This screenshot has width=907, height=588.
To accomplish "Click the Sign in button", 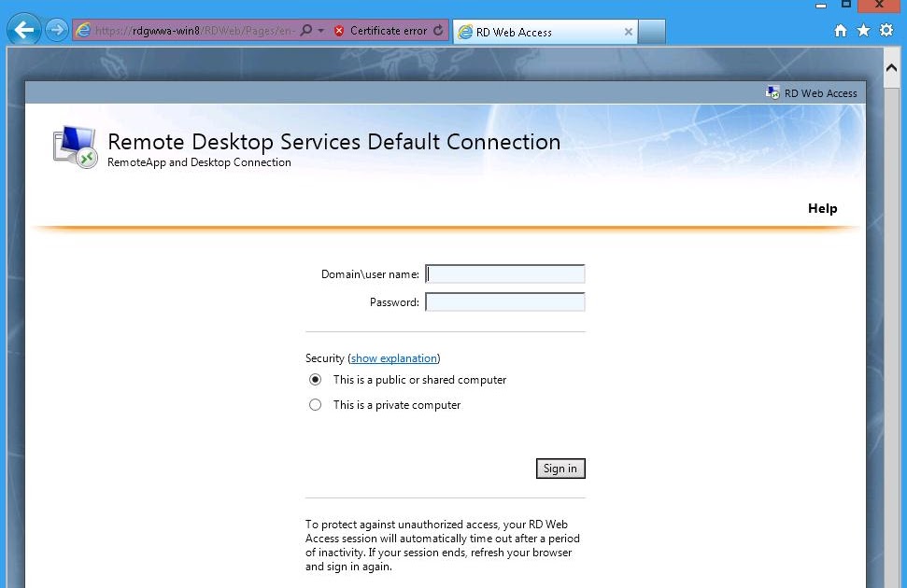I will [x=560, y=469].
